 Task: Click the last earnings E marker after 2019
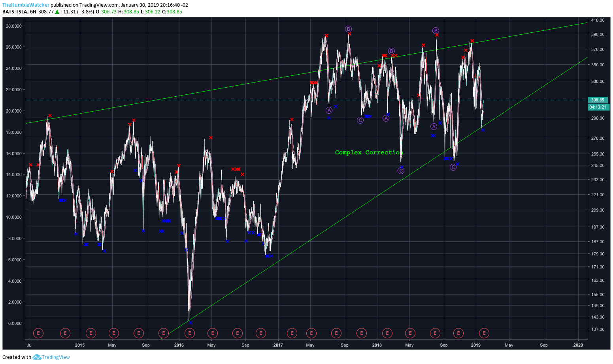pos(484,333)
